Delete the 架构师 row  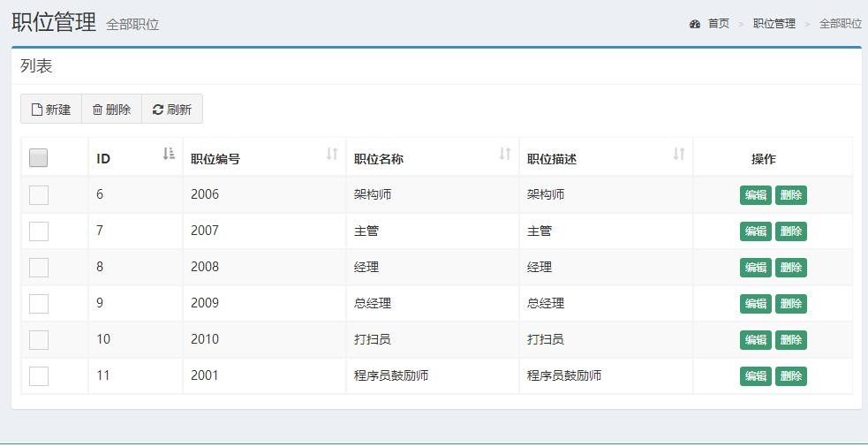click(x=791, y=195)
